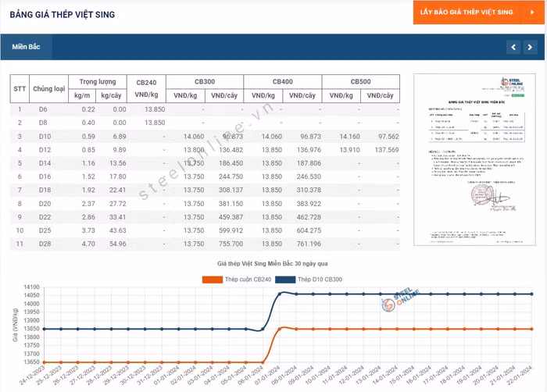The image size is (547, 392).
Task: Click the previous arrow in the blue bar
Action: (513, 47)
